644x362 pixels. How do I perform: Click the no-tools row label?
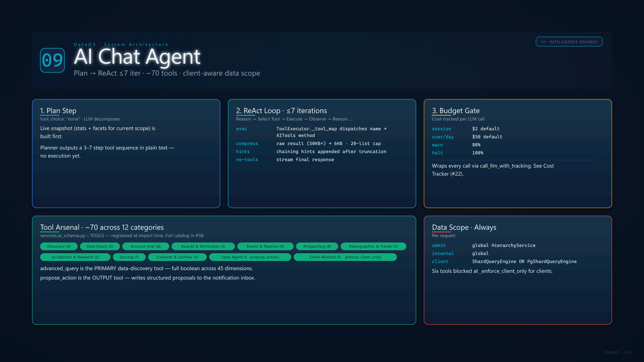coord(247,160)
